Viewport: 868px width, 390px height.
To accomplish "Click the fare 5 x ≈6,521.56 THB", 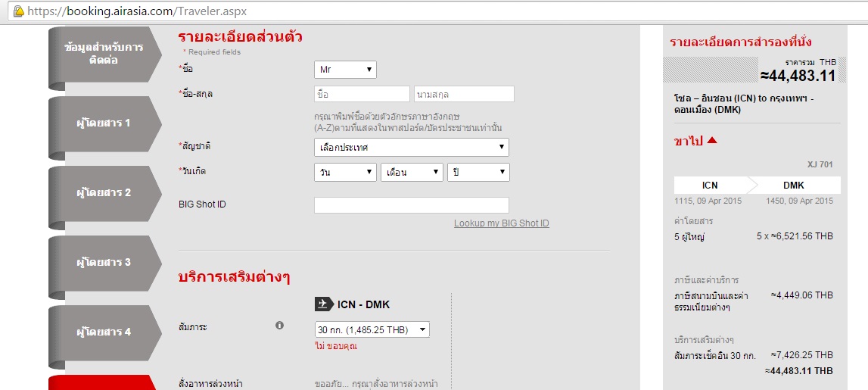I will point(795,236).
